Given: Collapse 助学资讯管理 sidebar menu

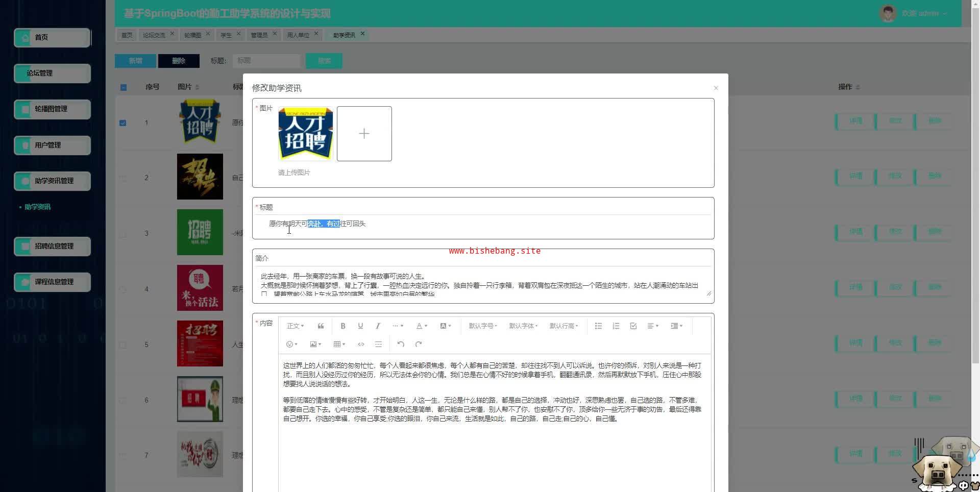Looking at the screenshot, I should coord(52,181).
